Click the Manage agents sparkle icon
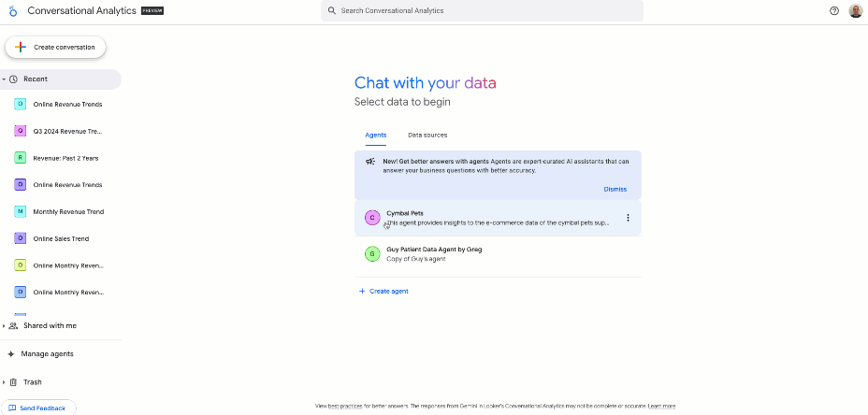868x415 pixels. coord(11,354)
